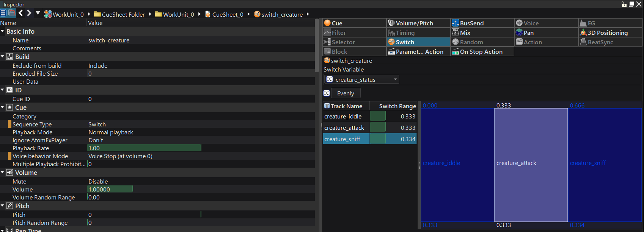The image size is (644, 232).
Task: Click the 3D Positioning icon
Action: point(583,33)
